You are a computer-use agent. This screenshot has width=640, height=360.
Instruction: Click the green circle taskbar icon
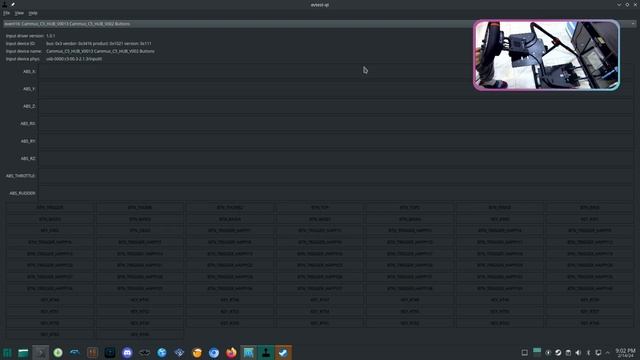click(x=58, y=353)
